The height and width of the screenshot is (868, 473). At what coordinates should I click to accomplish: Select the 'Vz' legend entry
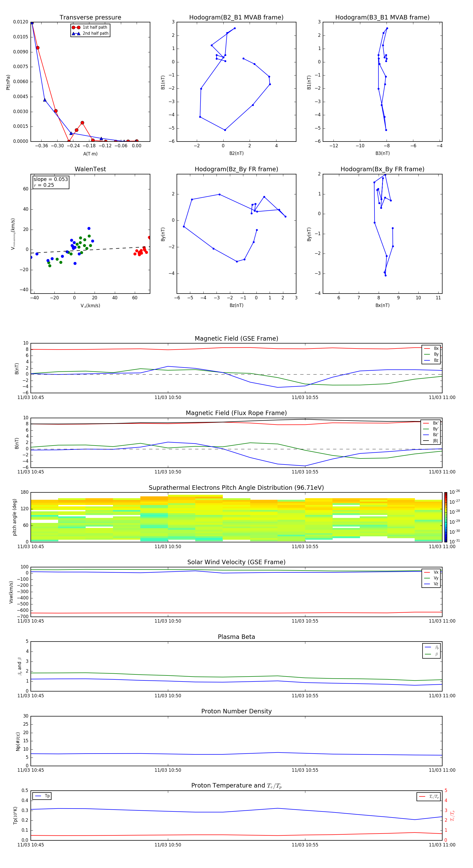(x=431, y=584)
